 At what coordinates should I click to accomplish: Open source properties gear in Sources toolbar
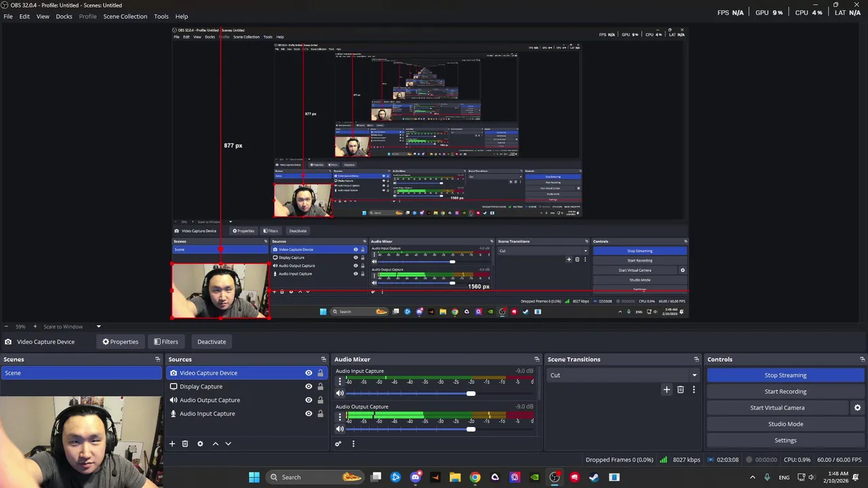pyautogui.click(x=200, y=444)
